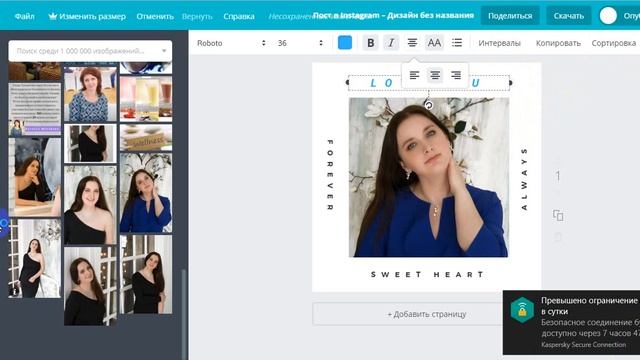Screen dimensions: 640x360
Task: Open the font size 36 dropdown
Action: click(x=300, y=43)
